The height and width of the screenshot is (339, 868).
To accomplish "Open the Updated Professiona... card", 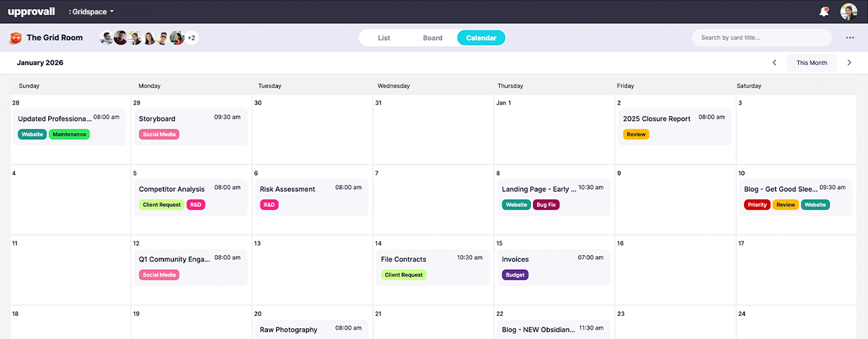I will pos(70,126).
